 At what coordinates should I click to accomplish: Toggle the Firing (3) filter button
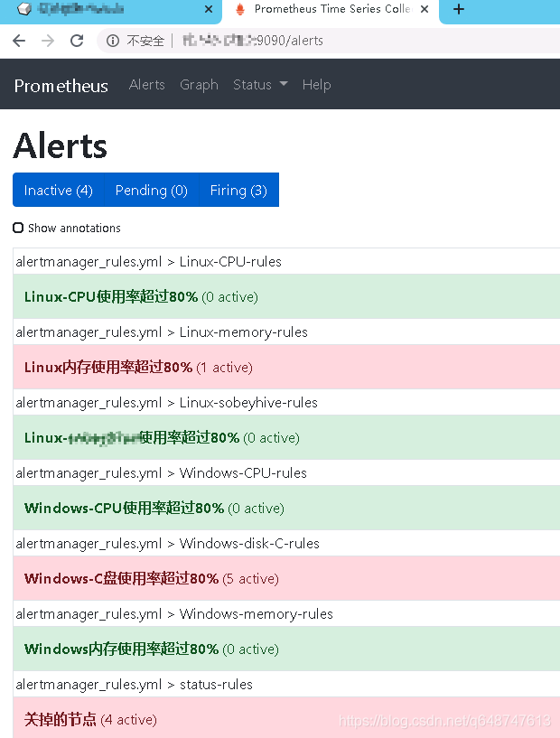pos(238,191)
